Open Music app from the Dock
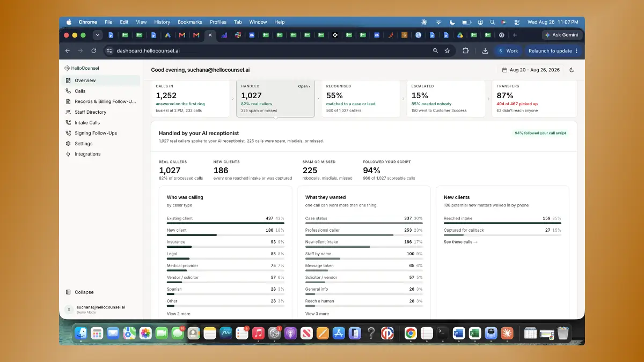This screenshot has width=644, height=362. pyautogui.click(x=258, y=333)
